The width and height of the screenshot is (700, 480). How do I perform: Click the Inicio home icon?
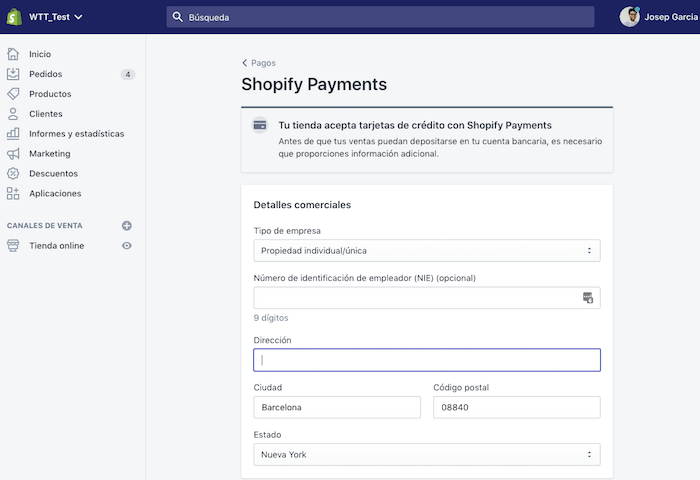[13, 54]
